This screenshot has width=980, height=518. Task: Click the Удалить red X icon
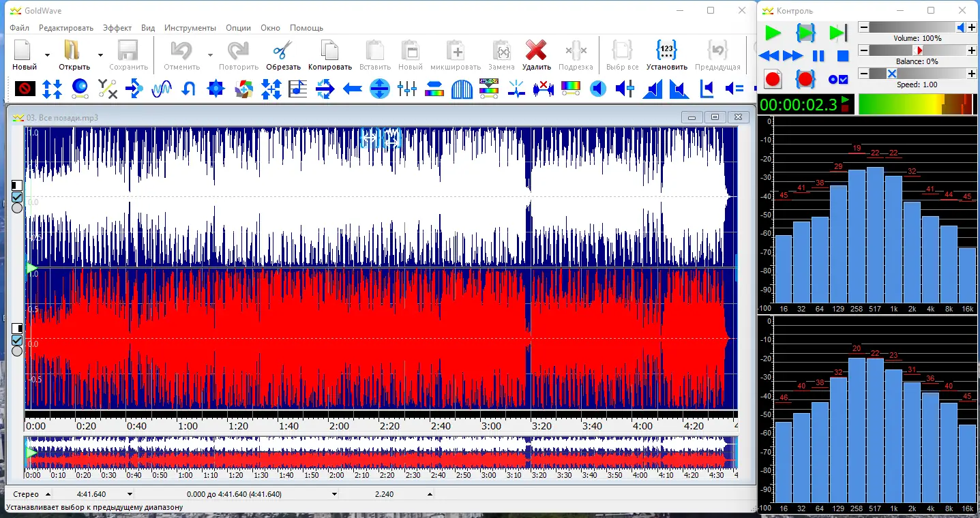536,51
